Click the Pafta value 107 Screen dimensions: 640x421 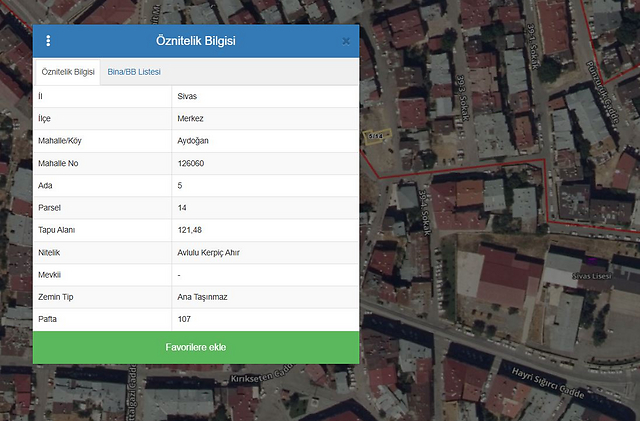coord(183,320)
